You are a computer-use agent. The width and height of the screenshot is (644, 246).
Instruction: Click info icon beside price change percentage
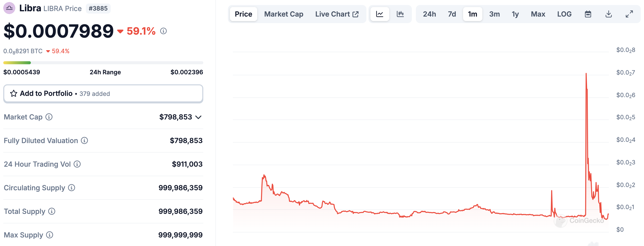point(163,31)
